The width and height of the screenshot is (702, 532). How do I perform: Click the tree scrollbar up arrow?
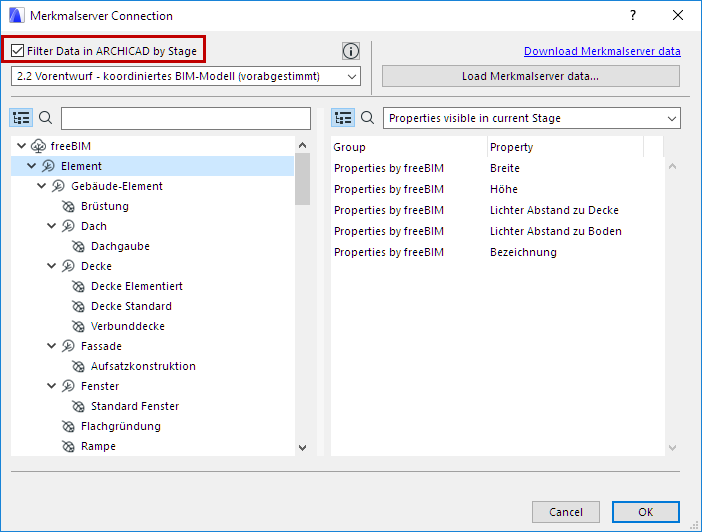coord(303,145)
